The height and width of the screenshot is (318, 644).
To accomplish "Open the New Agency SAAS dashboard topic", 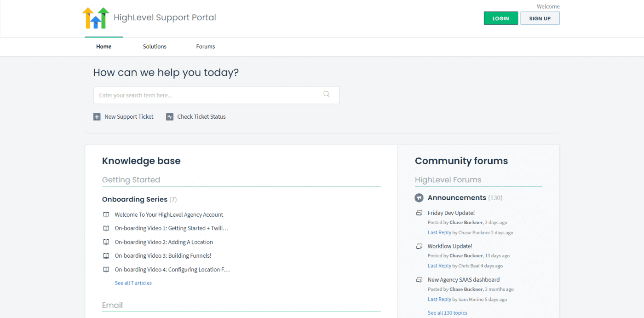I will 464,280.
